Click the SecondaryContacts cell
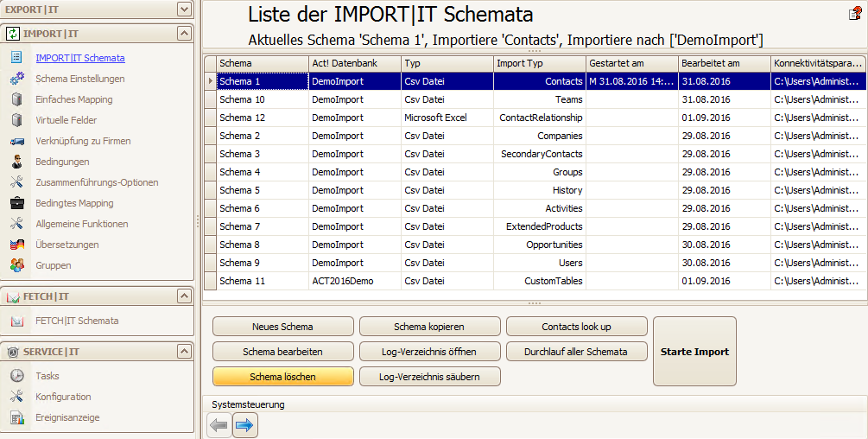 pos(540,154)
